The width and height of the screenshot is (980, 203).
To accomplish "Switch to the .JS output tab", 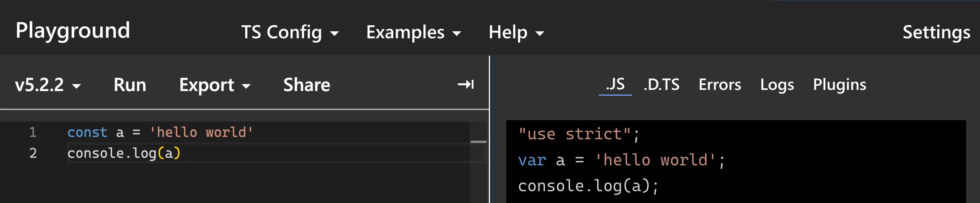I will pos(615,85).
